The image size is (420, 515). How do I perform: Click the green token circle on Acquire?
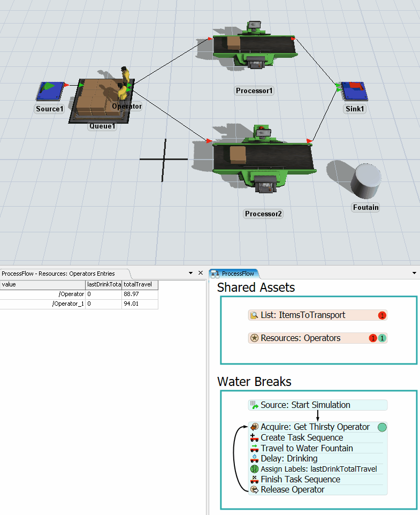pos(382,427)
